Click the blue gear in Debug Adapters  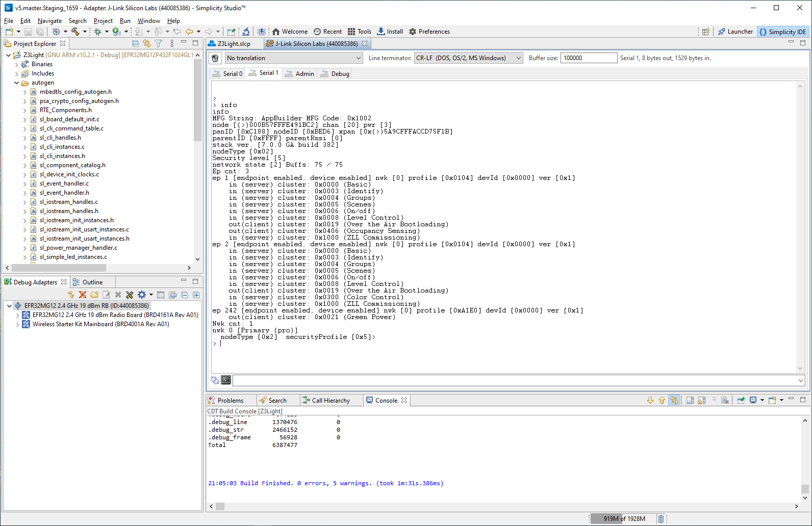click(x=142, y=295)
